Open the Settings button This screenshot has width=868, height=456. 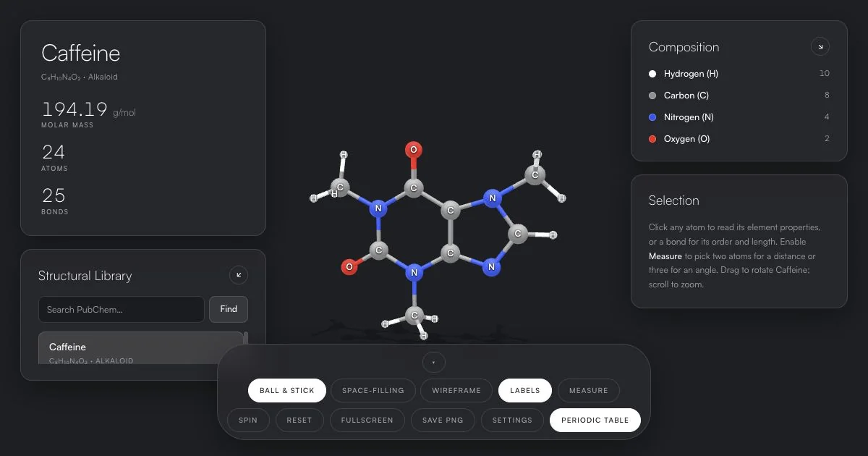coord(512,420)
